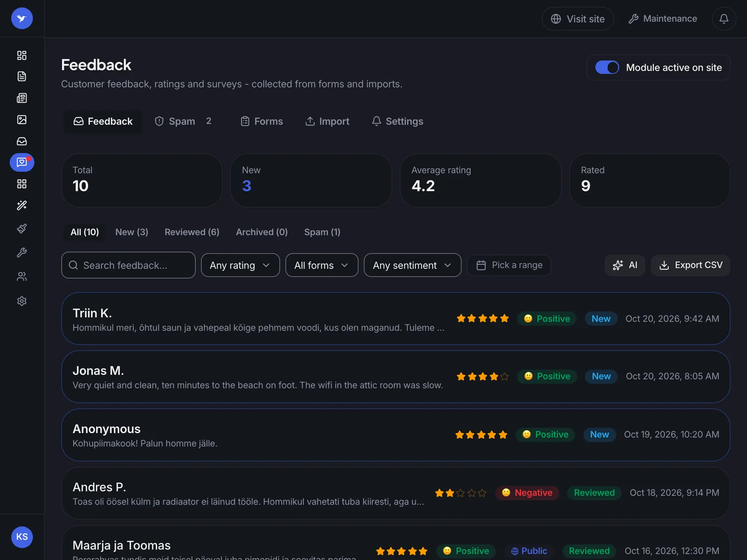This screenshot has height=560, width=747.
Task: Switch to the Import tab
Action: point(327,121)
